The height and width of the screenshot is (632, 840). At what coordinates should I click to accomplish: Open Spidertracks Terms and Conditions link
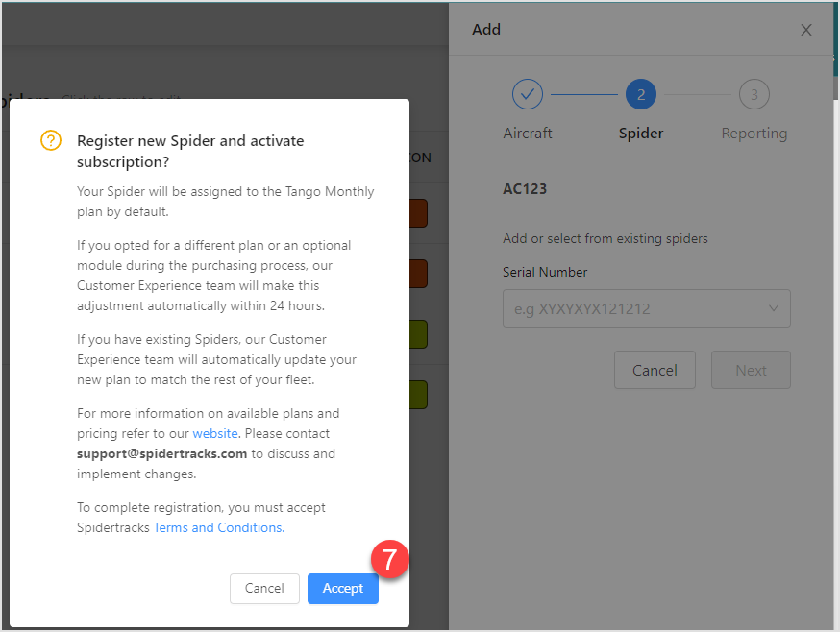218,527
